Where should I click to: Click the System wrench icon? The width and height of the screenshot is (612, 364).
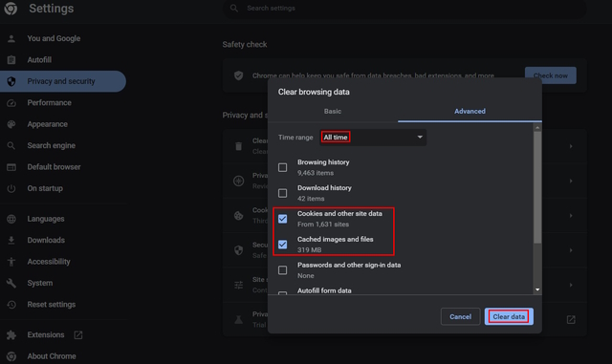tap(11, 283)
